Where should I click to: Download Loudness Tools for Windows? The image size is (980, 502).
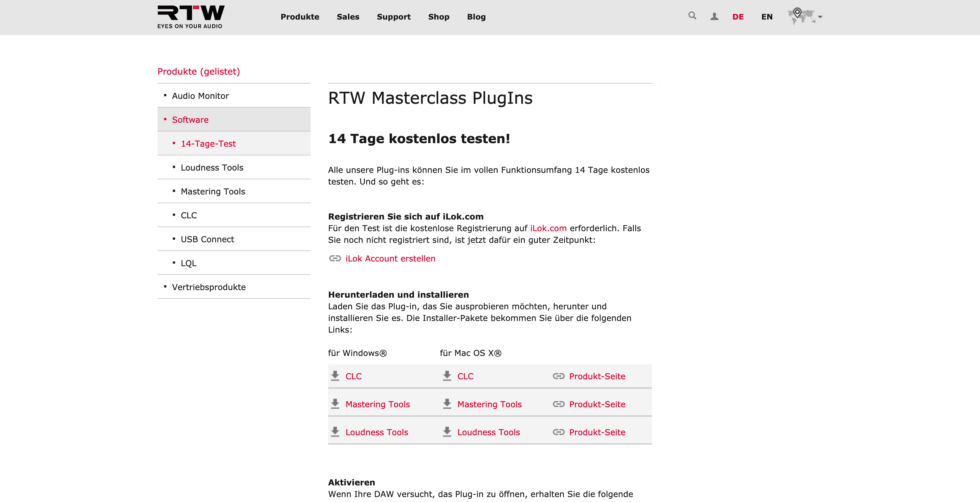377,432
